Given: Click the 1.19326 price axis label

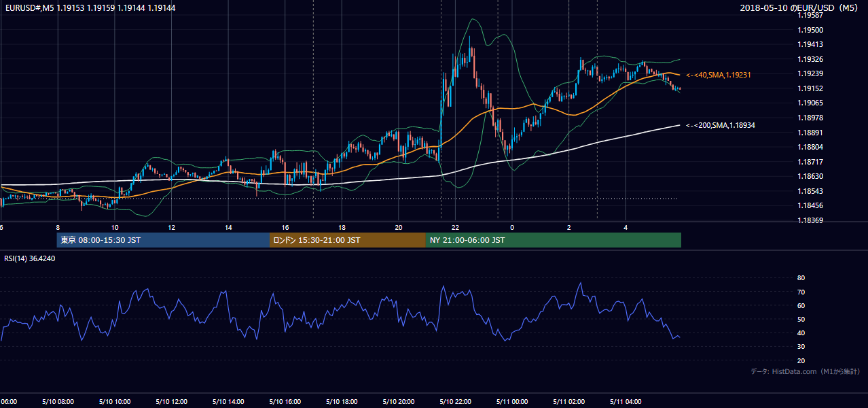Looking at the screenshot, I should click(x=811, y=59).
